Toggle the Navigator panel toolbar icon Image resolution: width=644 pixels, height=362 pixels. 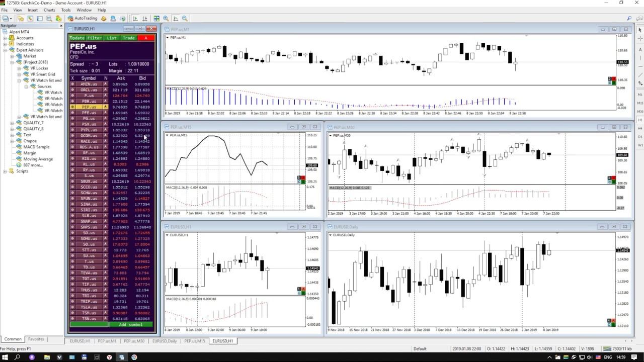click(x=49, y=19)
